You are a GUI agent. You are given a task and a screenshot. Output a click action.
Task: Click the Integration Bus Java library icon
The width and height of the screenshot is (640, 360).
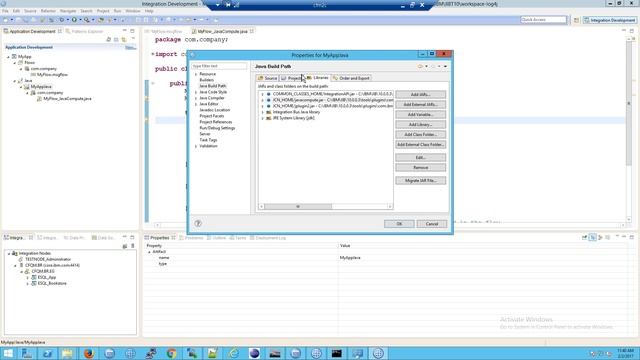(x=269, y=112)
